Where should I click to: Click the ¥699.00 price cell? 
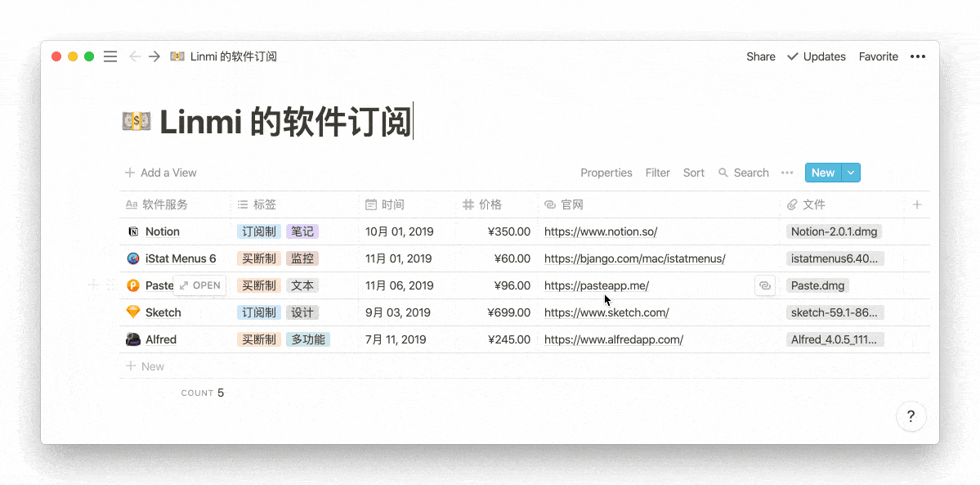pyautogui.click(x=509, y=313)
